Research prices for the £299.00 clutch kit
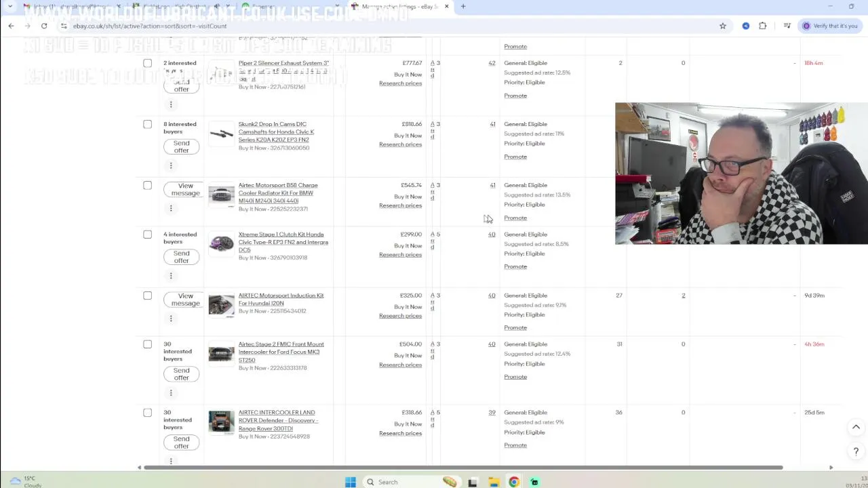Viewport: 868px width, 488px height. pyautogui.click(x=400, y=255)
